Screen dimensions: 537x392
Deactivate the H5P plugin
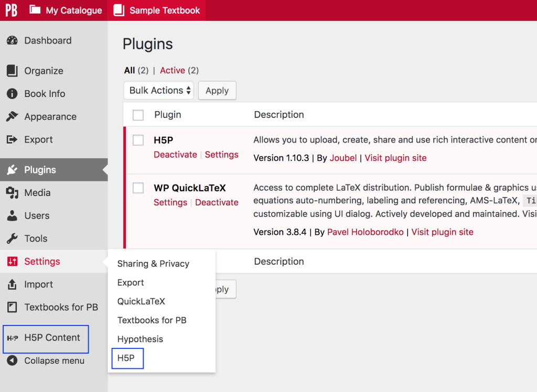[175, 155]
